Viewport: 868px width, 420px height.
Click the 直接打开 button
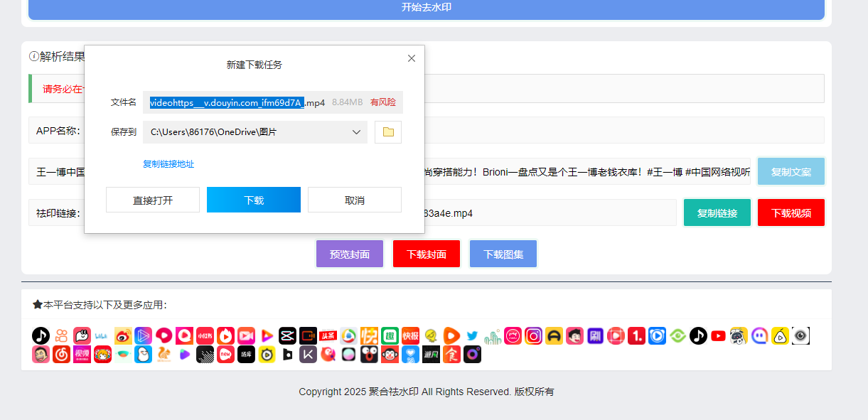153,200
